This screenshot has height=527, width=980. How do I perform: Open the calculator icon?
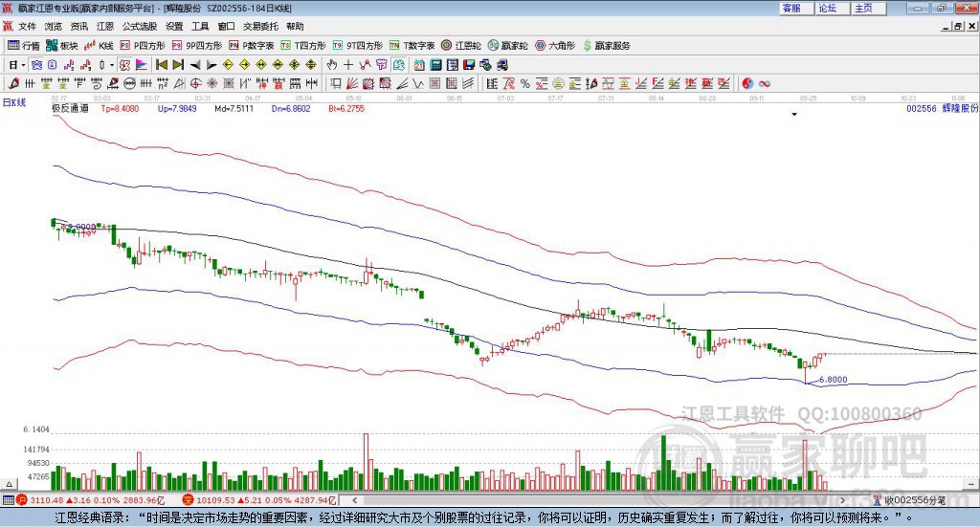point(435,65)
